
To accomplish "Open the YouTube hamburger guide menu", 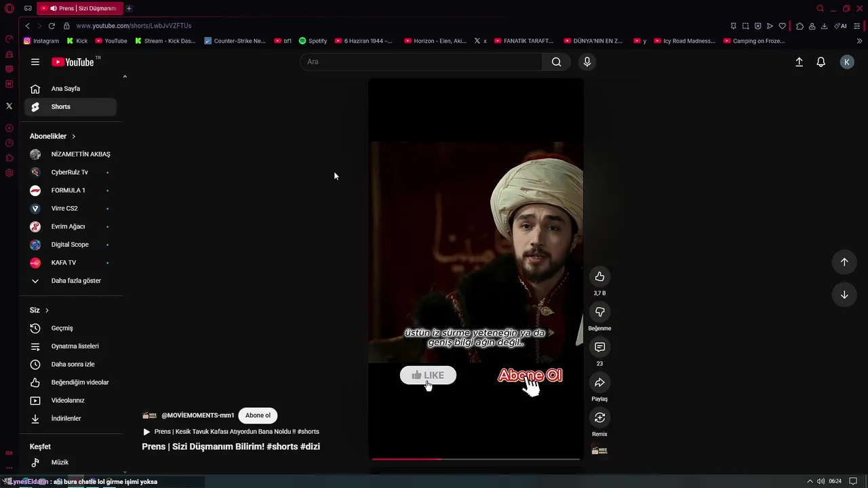I will (x=35, y=62).
